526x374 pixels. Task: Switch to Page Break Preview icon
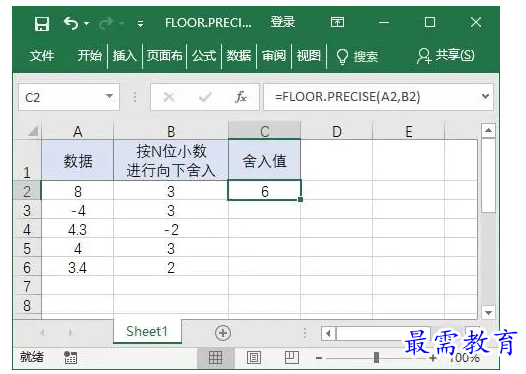click(x=292, y=357)
